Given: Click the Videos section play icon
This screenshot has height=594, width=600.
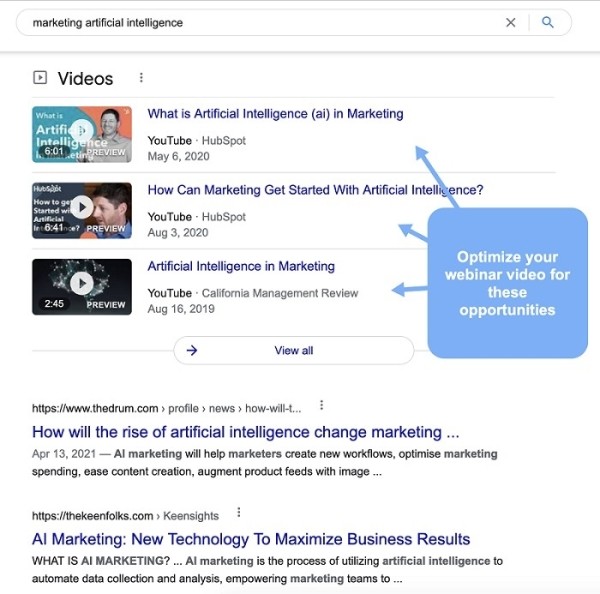Looking at the screenshot, I should pos(40,78).
